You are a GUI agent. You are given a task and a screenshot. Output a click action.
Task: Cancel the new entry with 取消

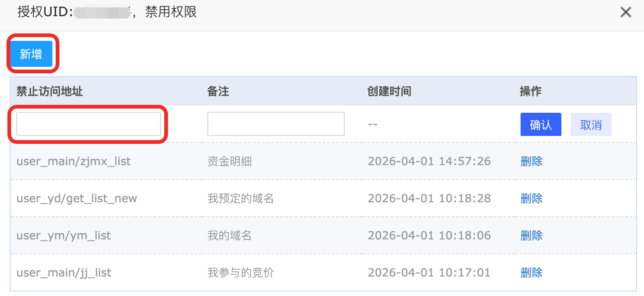coord(591,124)
